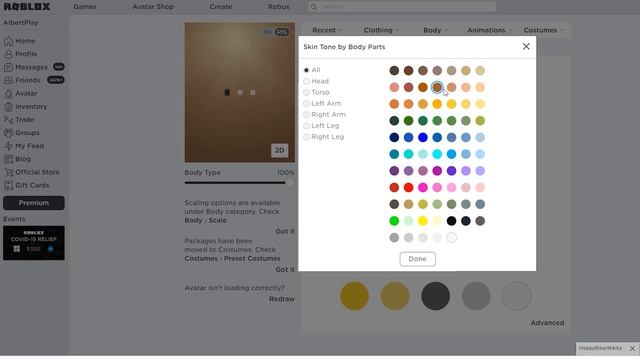The image size is (640, 360).
Task: Toggle the R15 avatar type
Action: click(282, 32)
